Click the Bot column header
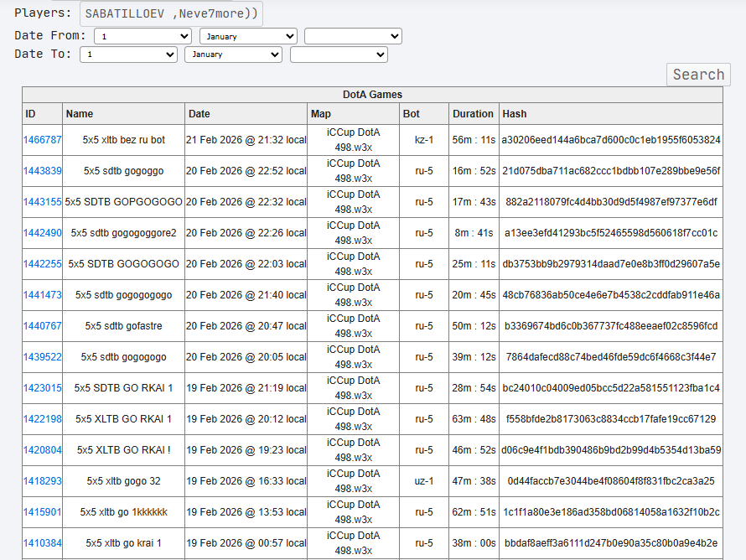746x560 pixels. (424, 114)
